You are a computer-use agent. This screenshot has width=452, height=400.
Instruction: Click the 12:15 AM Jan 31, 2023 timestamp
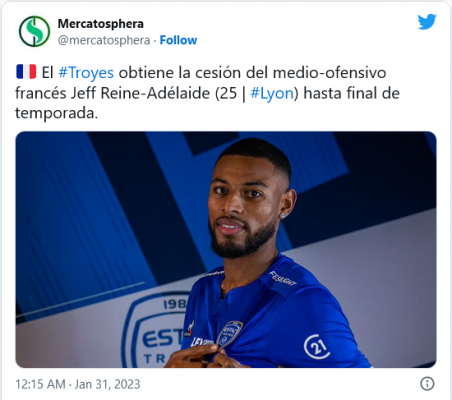(78, 384)
